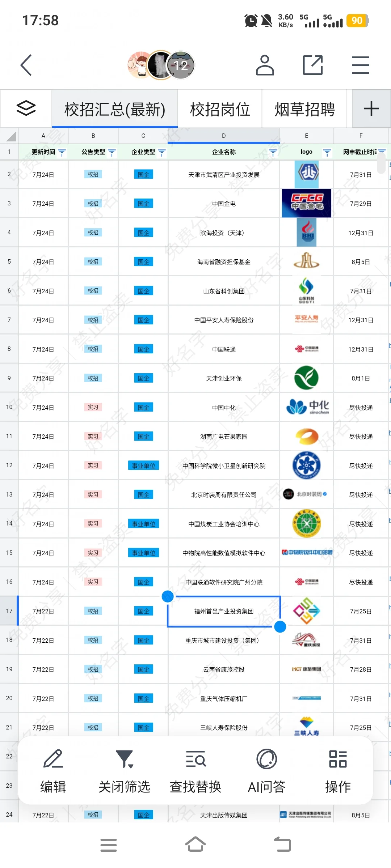Tap the 编辑 pencil button
The height and width of the screenshot is (868, 391).
pyautogui.click(x=53, y=770)
